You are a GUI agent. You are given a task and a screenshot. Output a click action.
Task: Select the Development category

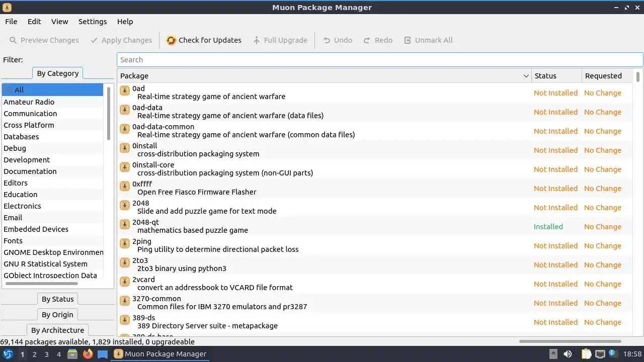(52, 160)
